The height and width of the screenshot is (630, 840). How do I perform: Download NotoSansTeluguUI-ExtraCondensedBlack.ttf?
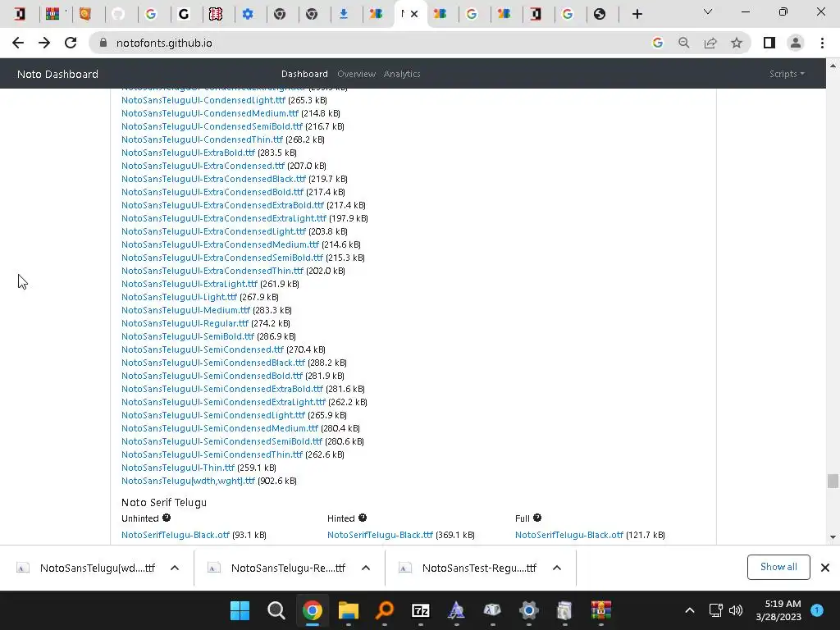(213, 179)
